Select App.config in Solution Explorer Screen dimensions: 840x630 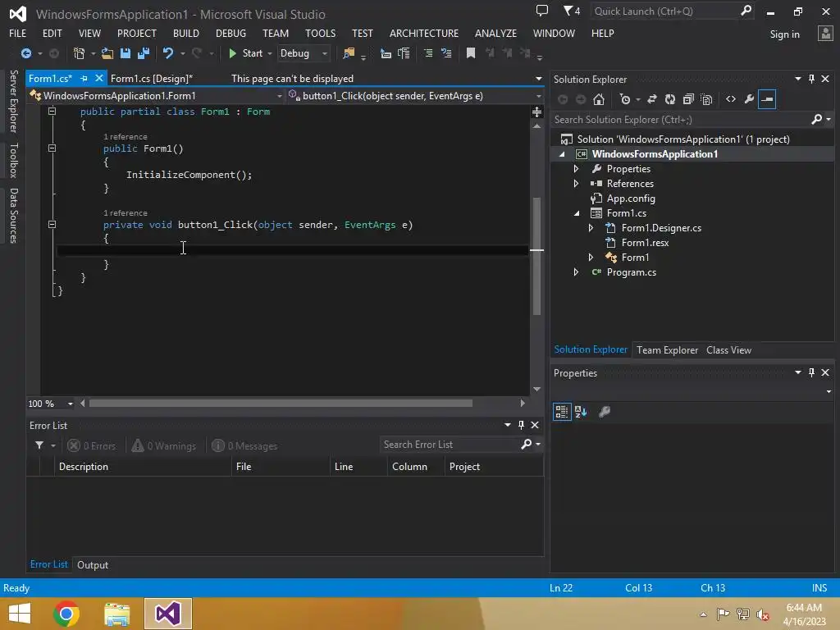631,199
